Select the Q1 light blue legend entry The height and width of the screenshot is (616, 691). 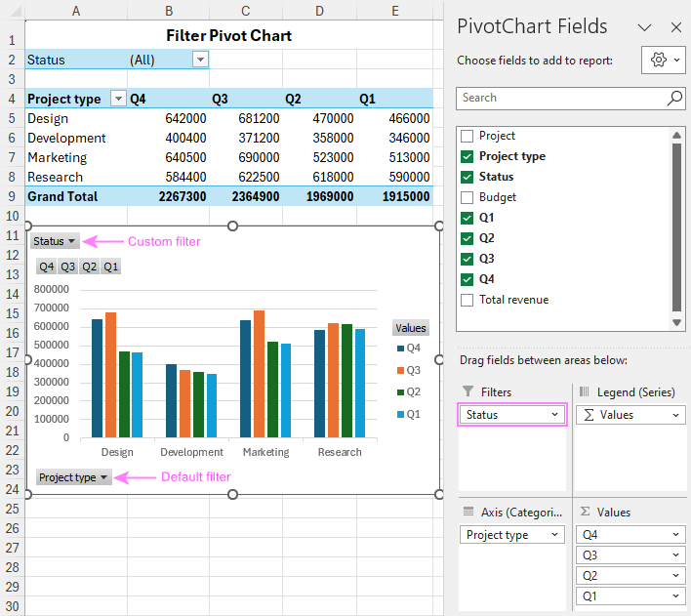(409, 414)
